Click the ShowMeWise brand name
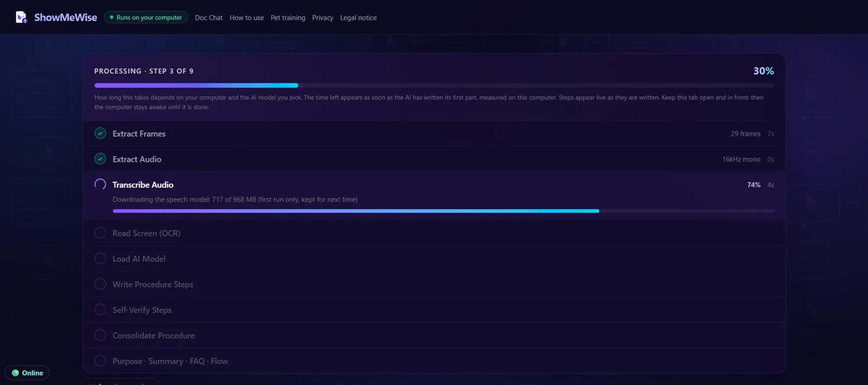 pyautogui.click(x=66, y=17)
